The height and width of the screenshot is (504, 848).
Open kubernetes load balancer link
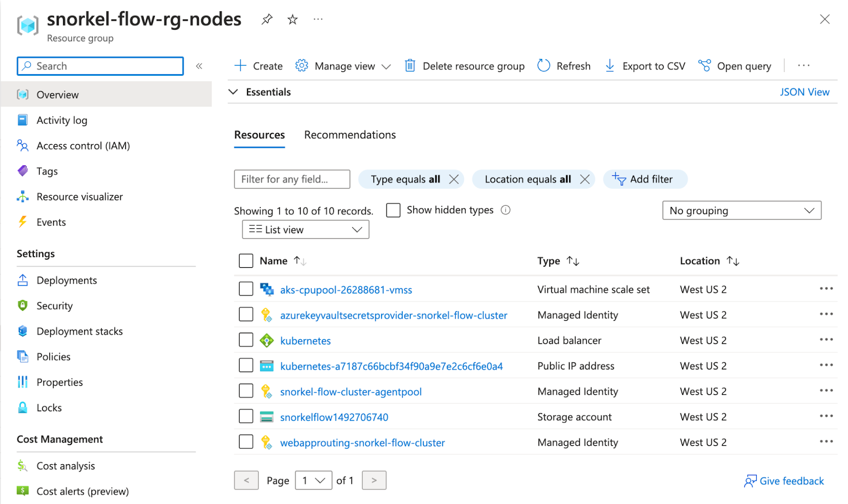click(x=305, y=341)
